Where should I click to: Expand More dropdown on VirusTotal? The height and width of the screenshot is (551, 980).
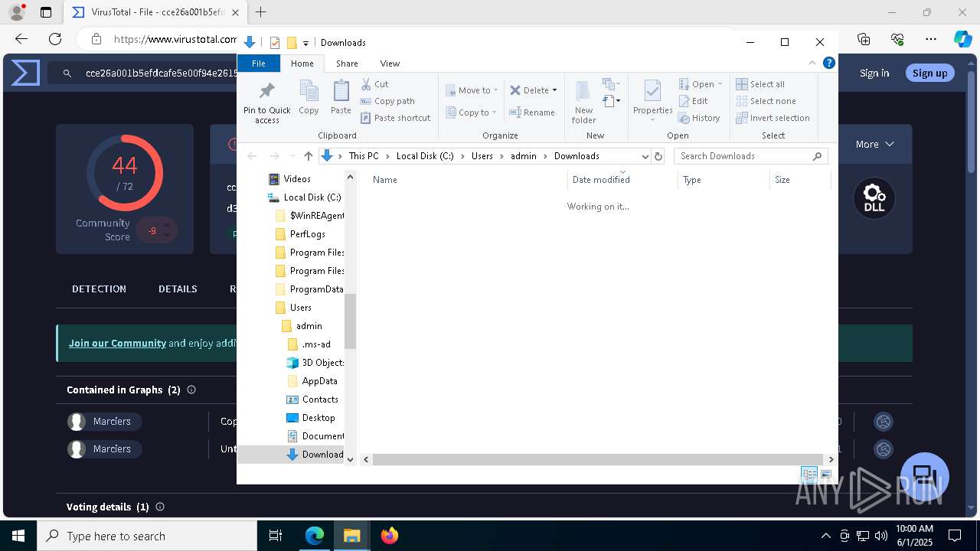[x=875, y=144]
